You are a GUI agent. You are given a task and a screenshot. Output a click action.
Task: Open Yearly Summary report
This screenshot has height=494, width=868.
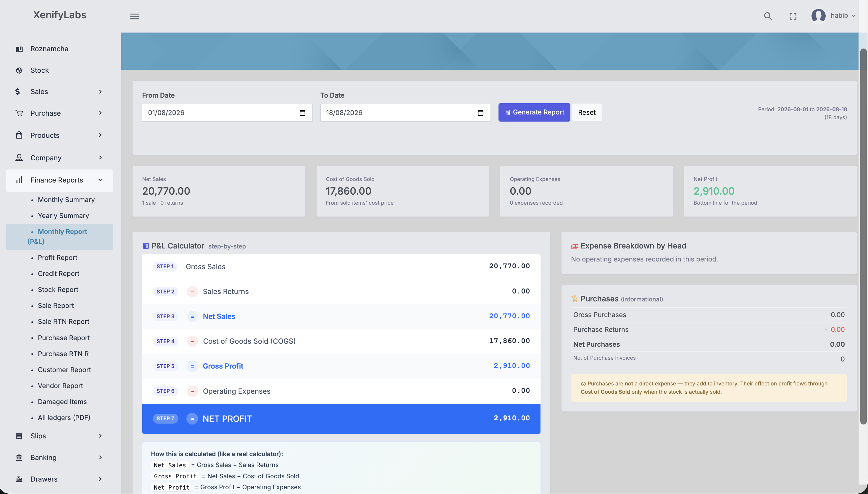[63, 215]
